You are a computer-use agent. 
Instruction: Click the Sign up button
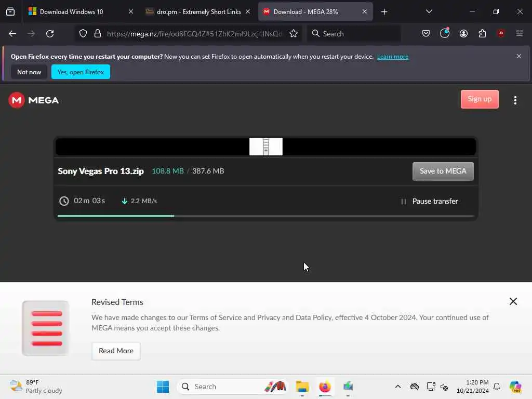point(480,99)
